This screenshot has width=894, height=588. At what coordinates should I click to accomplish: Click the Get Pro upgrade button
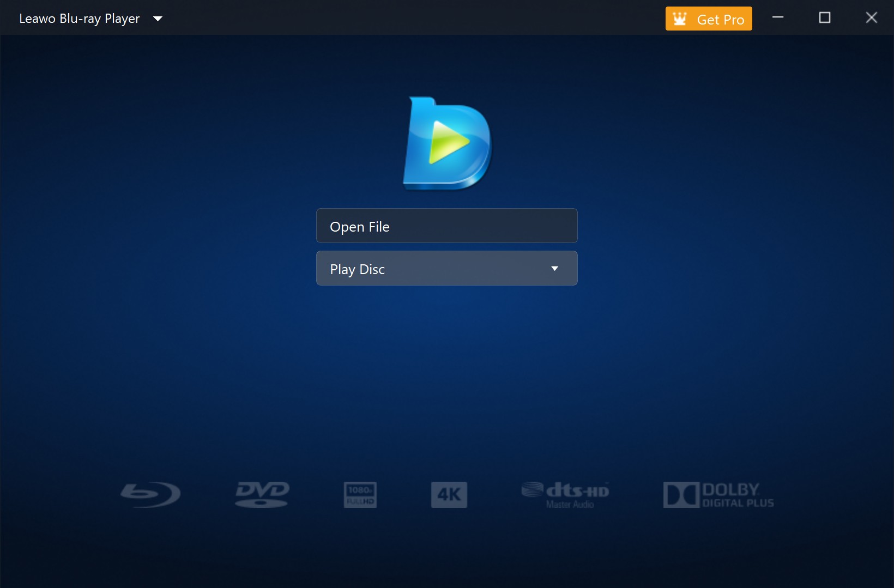coord(709,19)
